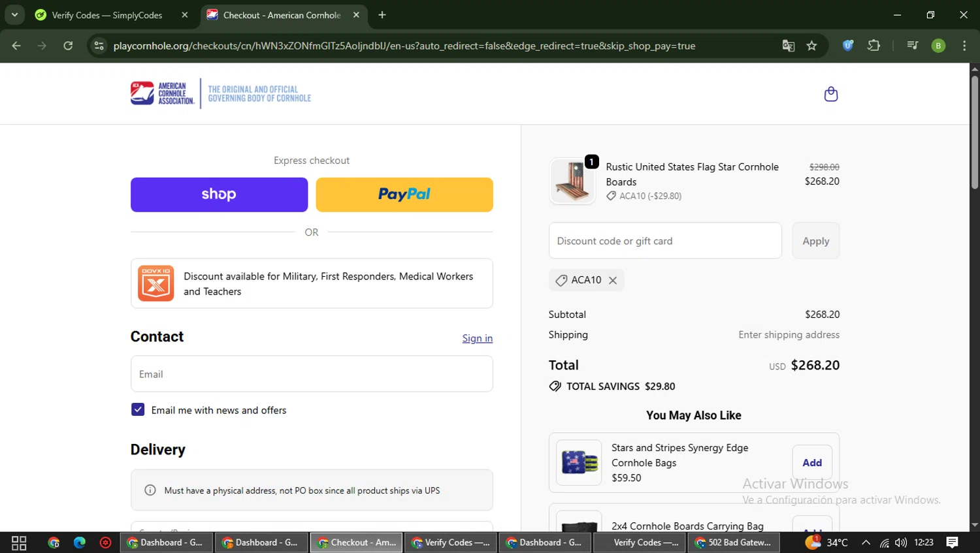
Task: Open the Checkout - Am... taskbar window
Action: pyautogui.click(x=357, y=543)
